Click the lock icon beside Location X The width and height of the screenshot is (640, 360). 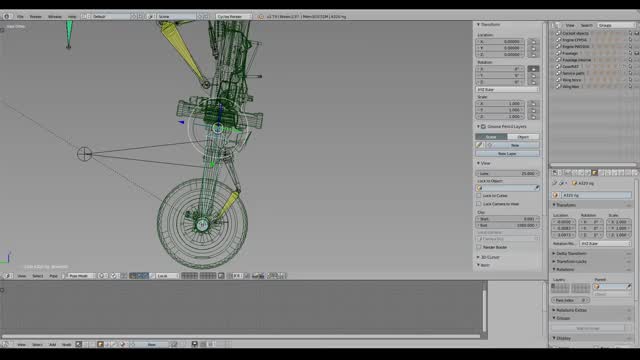coord(533,42)
